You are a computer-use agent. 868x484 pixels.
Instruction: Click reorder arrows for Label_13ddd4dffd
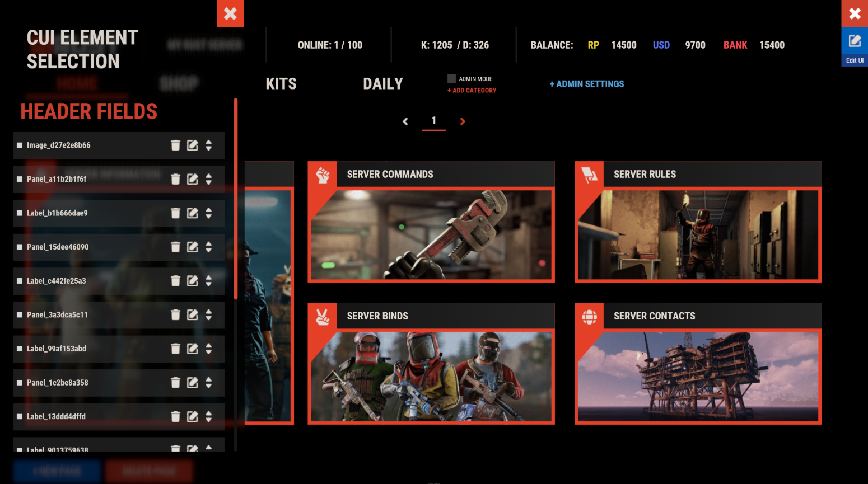point(209,417)
